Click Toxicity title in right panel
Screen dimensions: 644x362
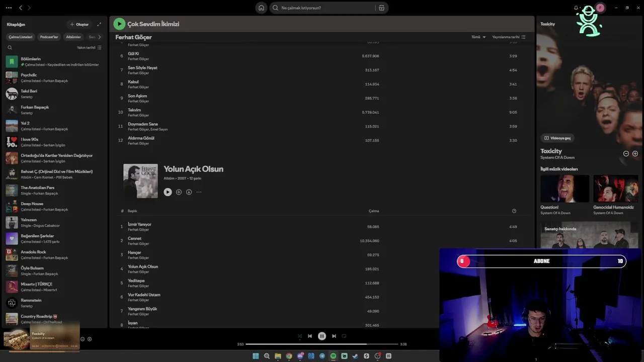pos(551,151)
